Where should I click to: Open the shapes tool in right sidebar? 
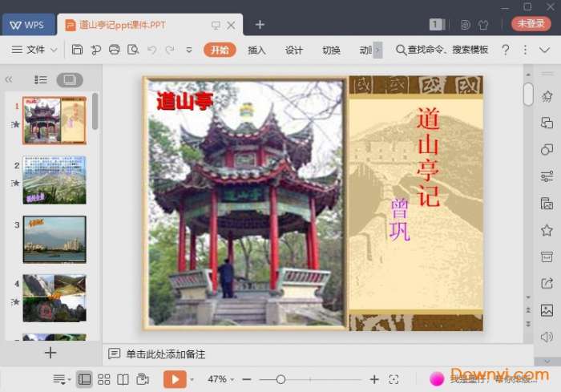point(547,150)
